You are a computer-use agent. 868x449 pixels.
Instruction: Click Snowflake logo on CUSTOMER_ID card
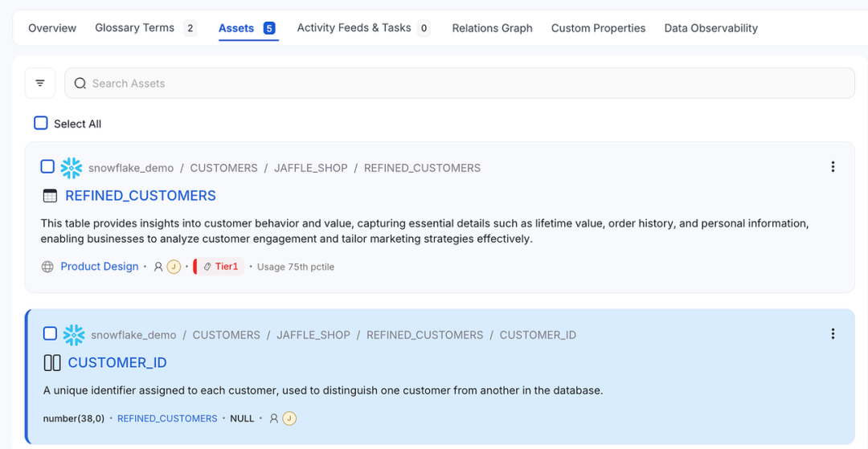(74, 335)
